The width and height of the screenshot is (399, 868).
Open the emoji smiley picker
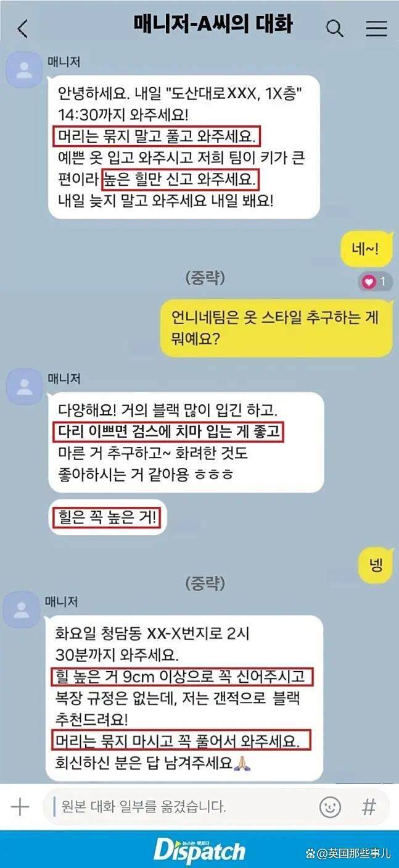pyautogui.click(x=330, y=806)
